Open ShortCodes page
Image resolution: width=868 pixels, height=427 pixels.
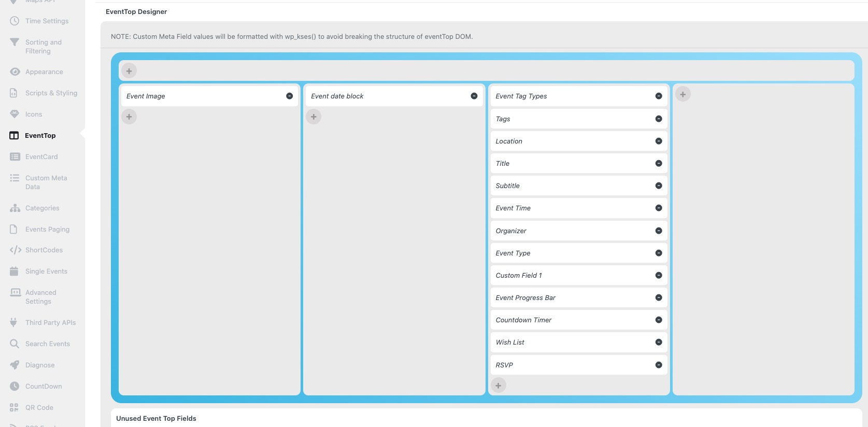coord(44,250)
